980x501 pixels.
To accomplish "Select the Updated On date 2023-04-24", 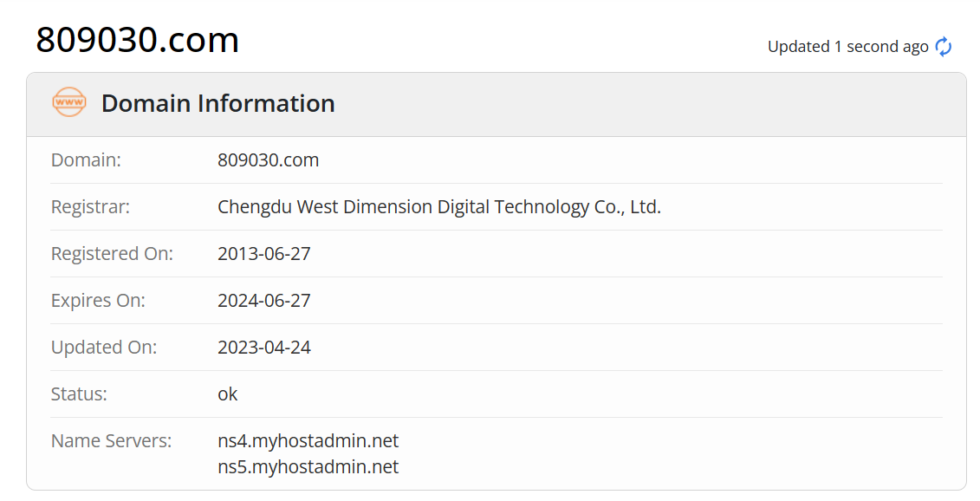I will (x=263, y=347).
